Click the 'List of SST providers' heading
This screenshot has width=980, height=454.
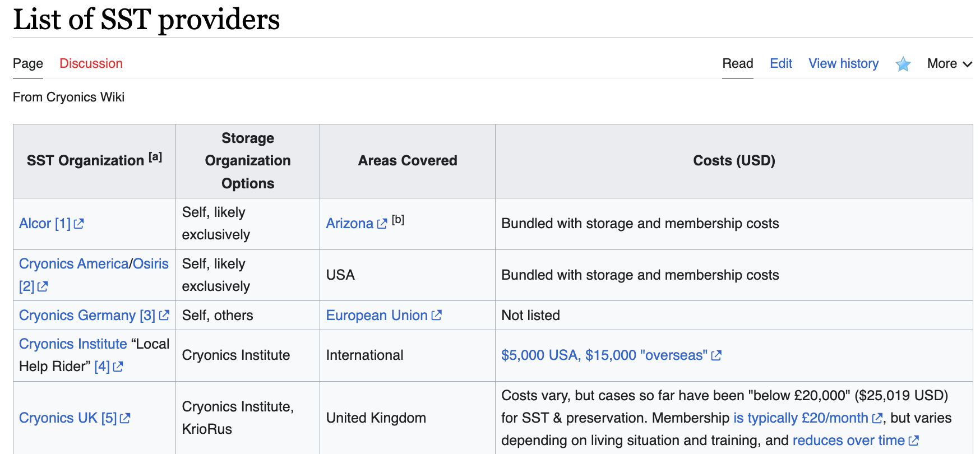click(146, 19)
